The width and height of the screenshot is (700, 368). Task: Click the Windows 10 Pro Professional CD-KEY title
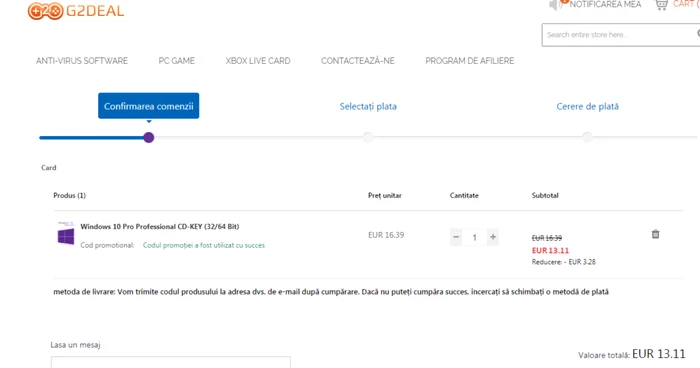click(160, 226)
